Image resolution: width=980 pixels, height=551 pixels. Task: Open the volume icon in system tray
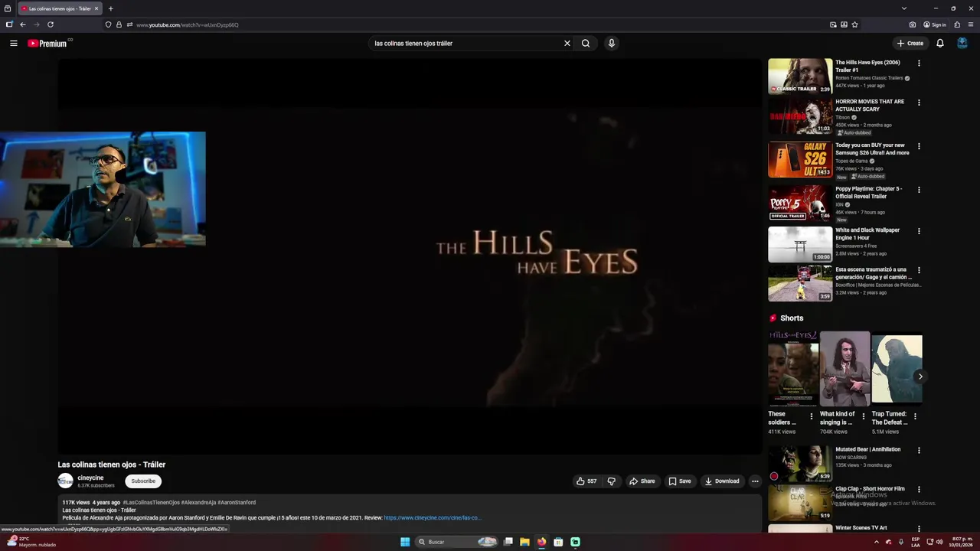(940, 542)
